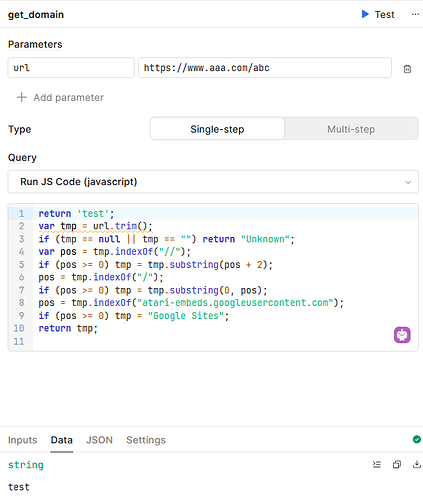Switch type to Multi-step

[x=351, y=129]
